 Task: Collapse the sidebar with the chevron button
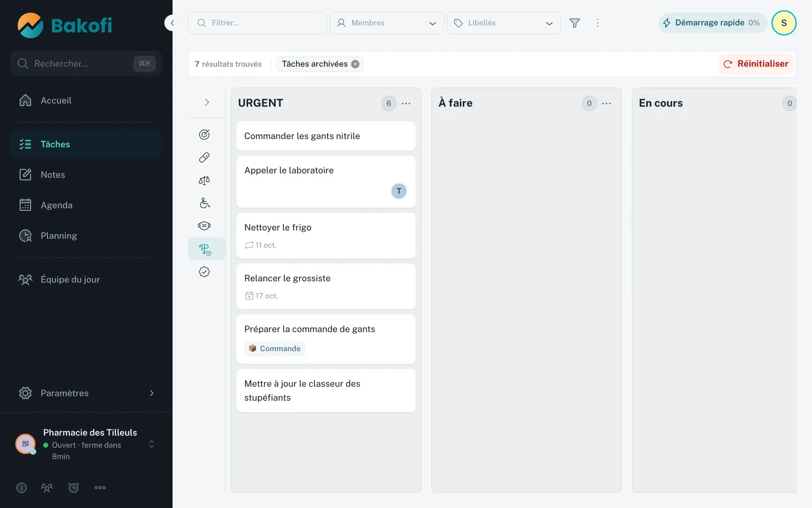pos(173,23)
